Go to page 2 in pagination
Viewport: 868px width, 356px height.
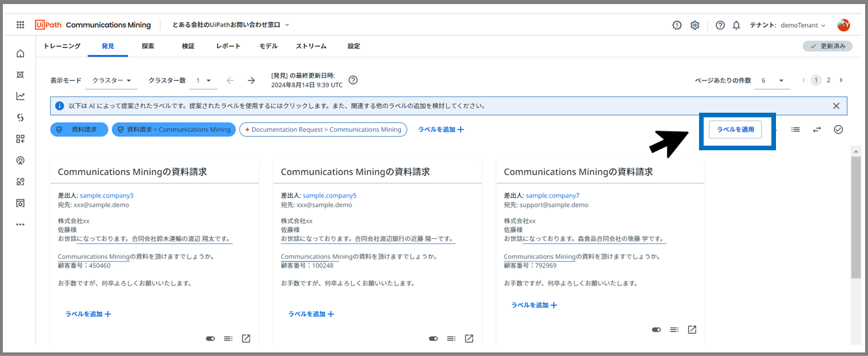click(x=829, y=80)
